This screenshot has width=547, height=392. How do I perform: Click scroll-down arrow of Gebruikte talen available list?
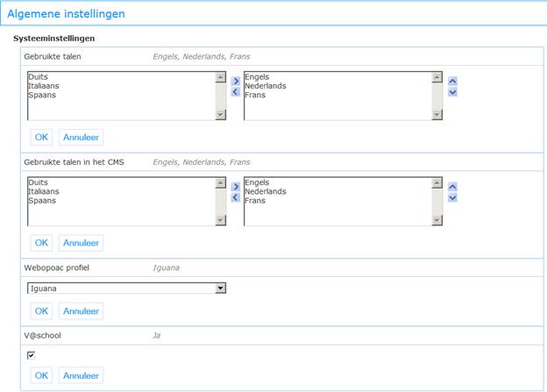[221, 115]
